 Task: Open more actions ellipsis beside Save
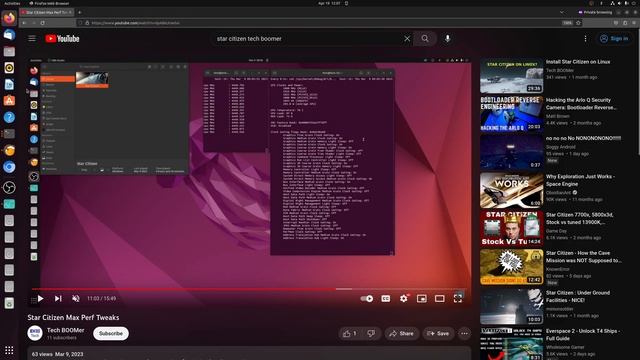[x=464, y=333]
